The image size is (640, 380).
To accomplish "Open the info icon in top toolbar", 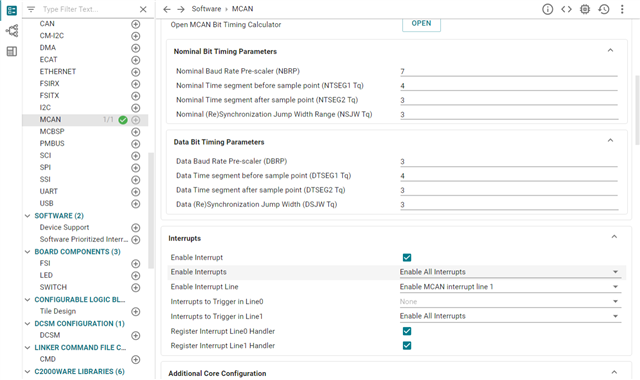I will pyautogui.click(x=547, y=9).
